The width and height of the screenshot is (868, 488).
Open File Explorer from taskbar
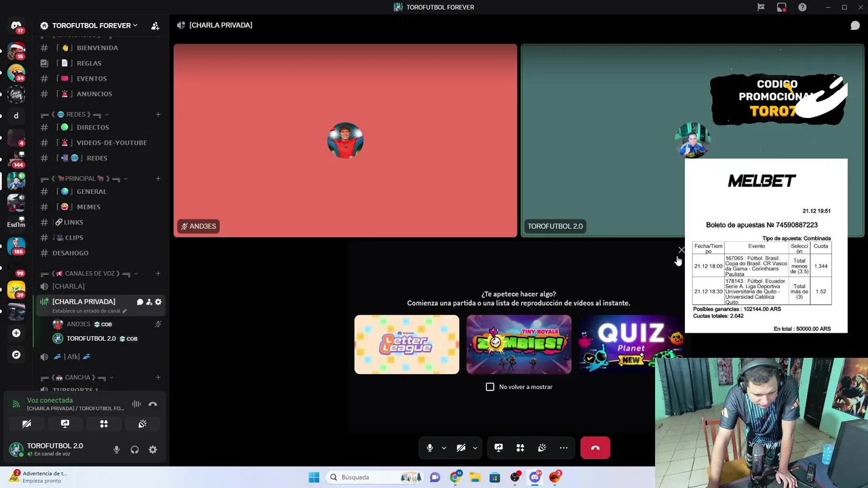pyautogui.click(x=475, y=477)
